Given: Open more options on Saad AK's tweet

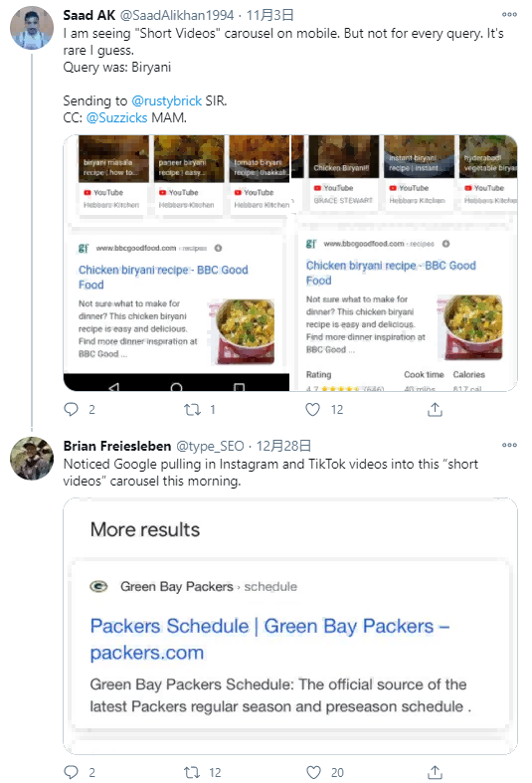Looking at the screenshot, I should [x=509, y=15].
